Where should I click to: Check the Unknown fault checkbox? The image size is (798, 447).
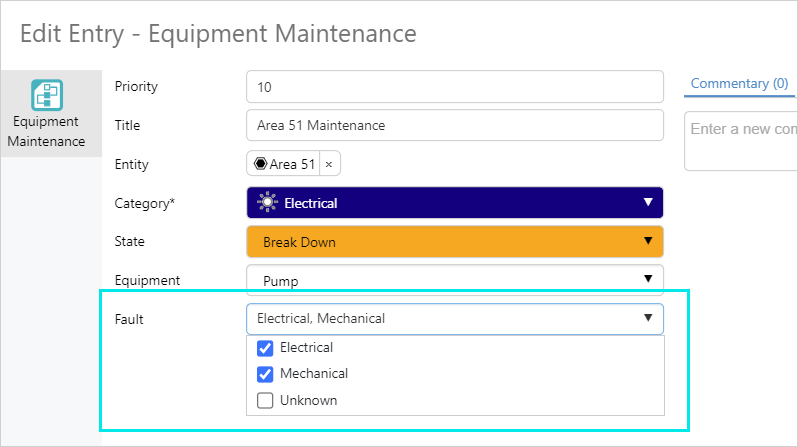click(265, 400)
